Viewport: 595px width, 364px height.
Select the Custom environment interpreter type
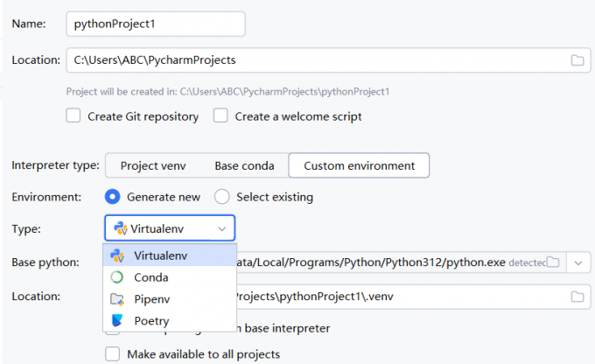(x=359, y=165)
